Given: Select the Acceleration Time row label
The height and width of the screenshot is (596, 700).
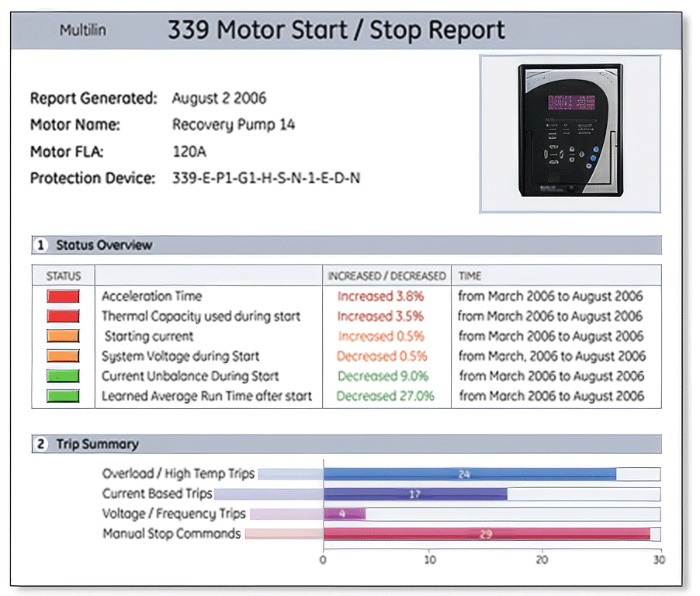Looking at the screenshot, I should (152, 296).
